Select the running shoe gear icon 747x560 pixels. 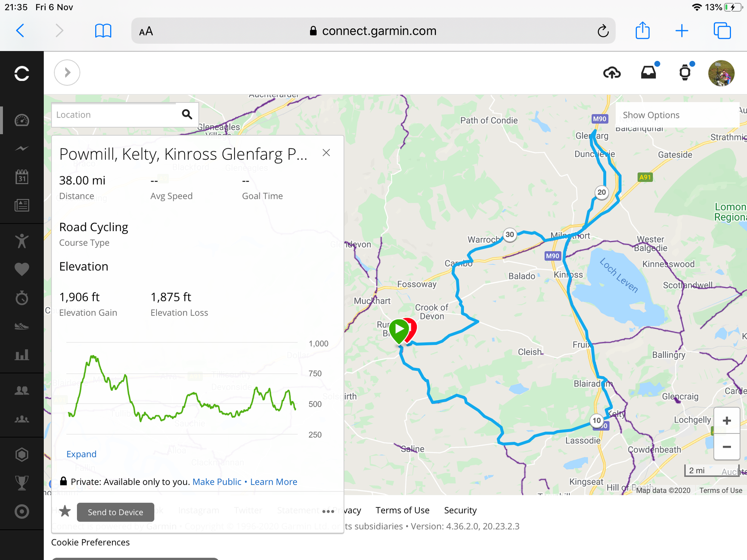(x=22, y=326)
